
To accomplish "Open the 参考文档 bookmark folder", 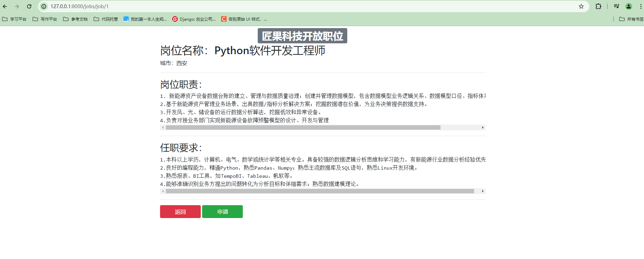I will click(75, 19).
